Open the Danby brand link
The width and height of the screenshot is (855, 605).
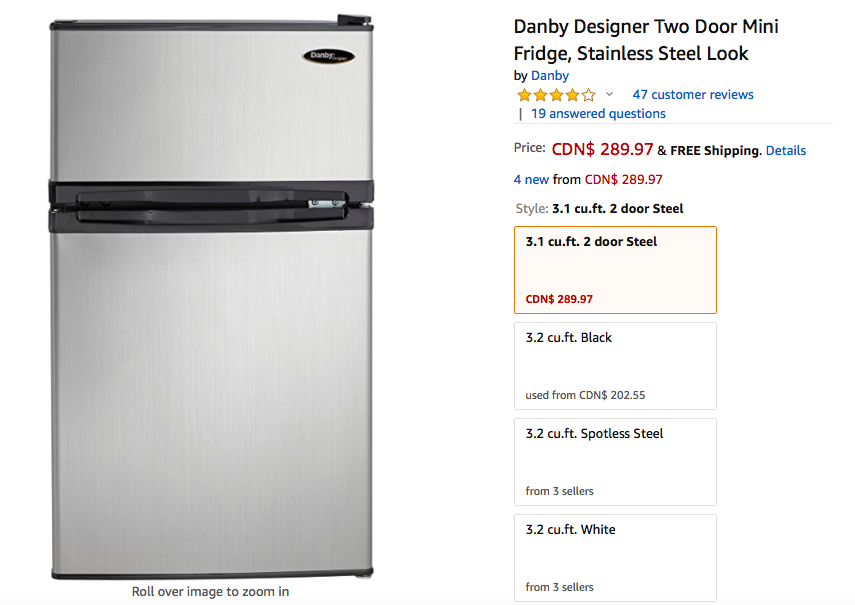click(x=550, y=76)
